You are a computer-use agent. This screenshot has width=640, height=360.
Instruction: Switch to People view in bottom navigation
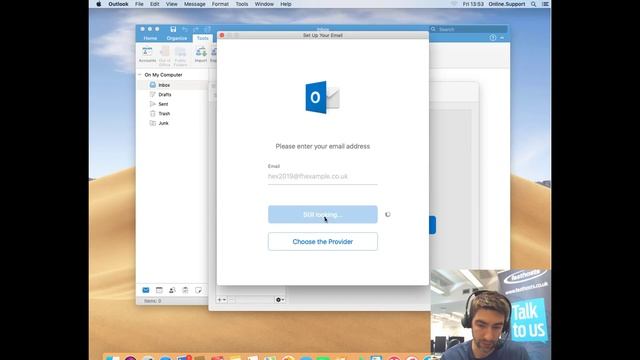[172, 290]
